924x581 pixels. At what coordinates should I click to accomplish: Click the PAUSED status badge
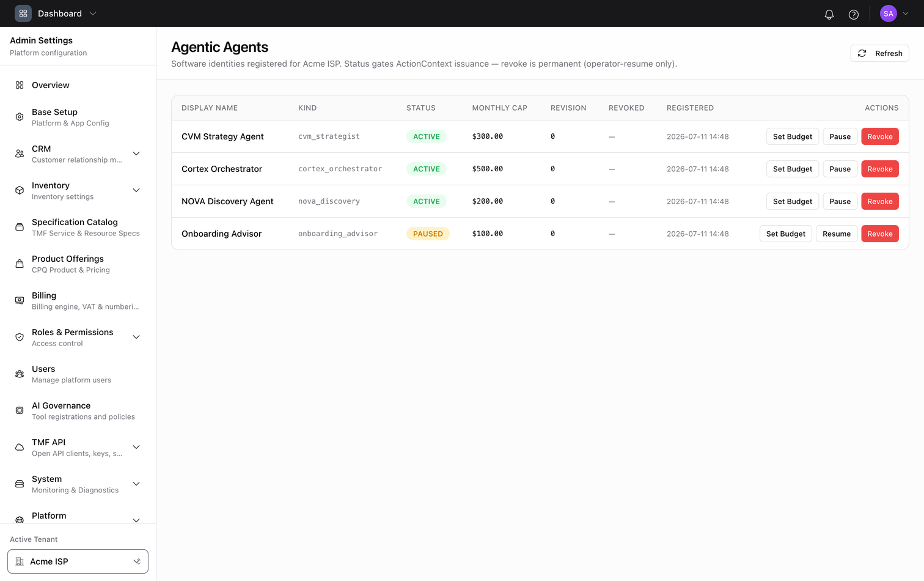coord(428,234)
